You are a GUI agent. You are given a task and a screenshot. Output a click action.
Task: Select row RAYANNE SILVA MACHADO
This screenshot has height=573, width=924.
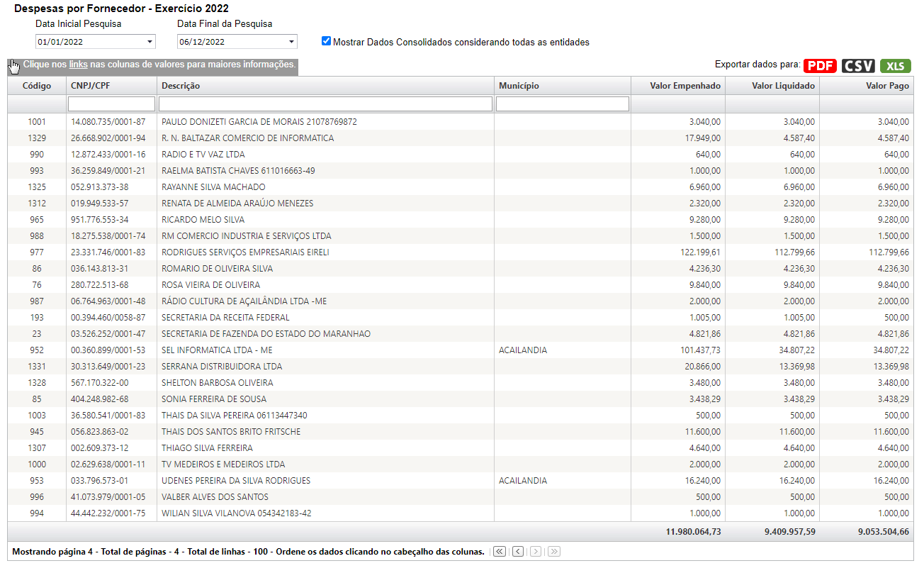461,187
